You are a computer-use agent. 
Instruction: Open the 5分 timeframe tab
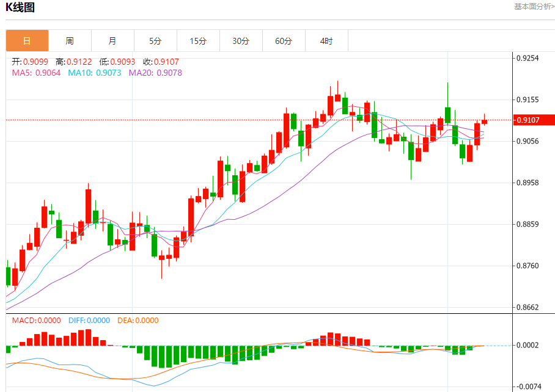(155, 41)
